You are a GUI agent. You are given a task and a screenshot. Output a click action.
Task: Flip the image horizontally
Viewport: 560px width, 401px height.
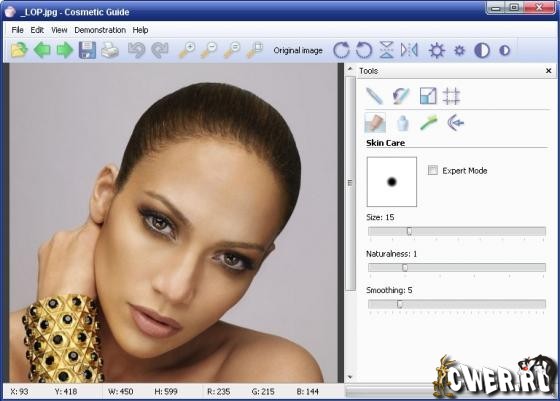(409, 50)
